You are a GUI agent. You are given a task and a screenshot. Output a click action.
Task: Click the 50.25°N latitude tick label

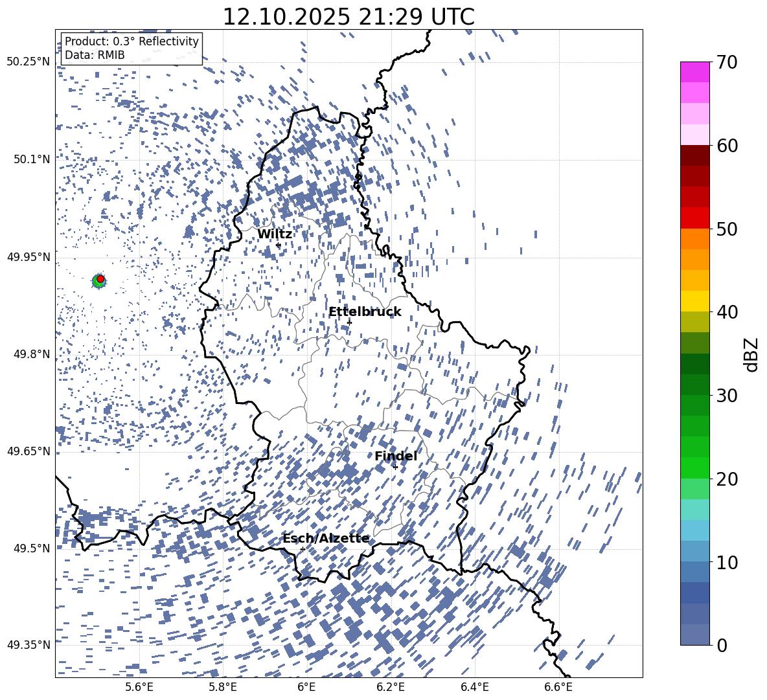click(28, 62)
